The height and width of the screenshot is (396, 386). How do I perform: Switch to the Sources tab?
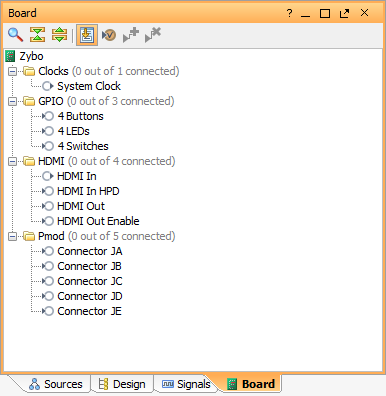point(56,384)
